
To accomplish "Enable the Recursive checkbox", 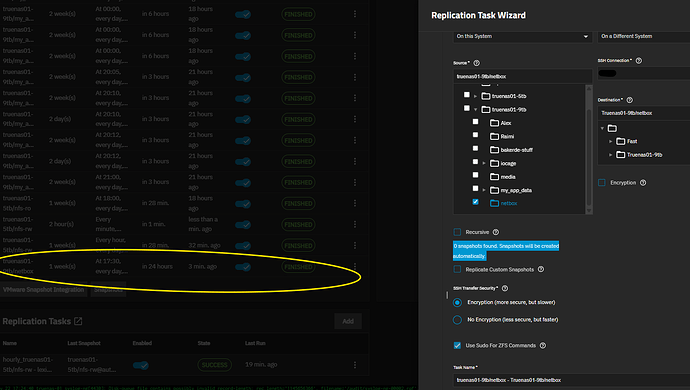I will pyautogui.click(x=457, y=232).
